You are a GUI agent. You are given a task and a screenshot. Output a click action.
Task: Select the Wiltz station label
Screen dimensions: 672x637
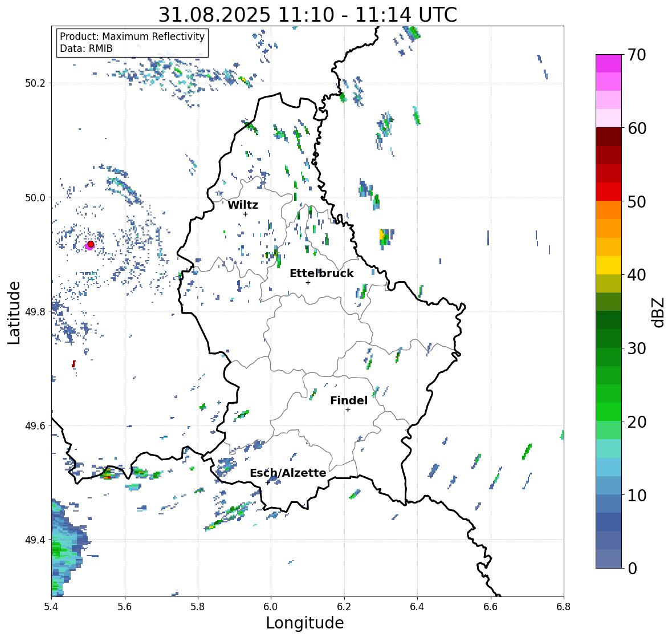243,205
